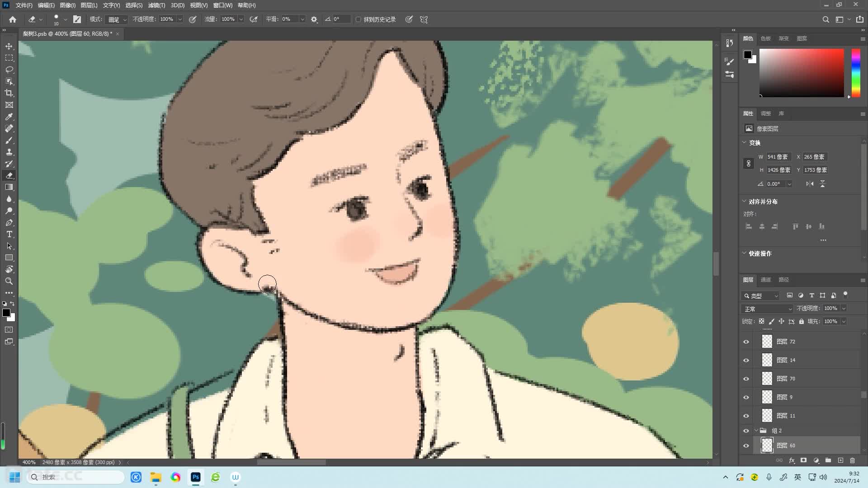Hide layer 图层 9
This screenshot has width=868, height=488.
[746, 397]
